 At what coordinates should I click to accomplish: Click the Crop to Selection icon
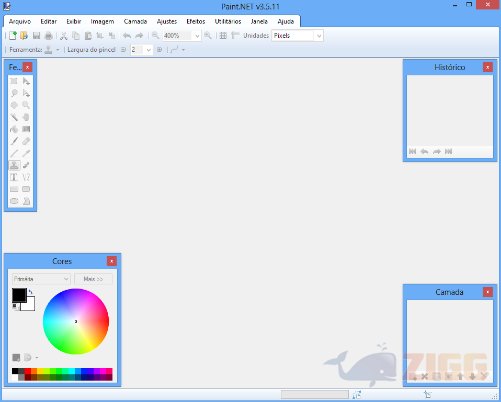(x=100, y=35)
